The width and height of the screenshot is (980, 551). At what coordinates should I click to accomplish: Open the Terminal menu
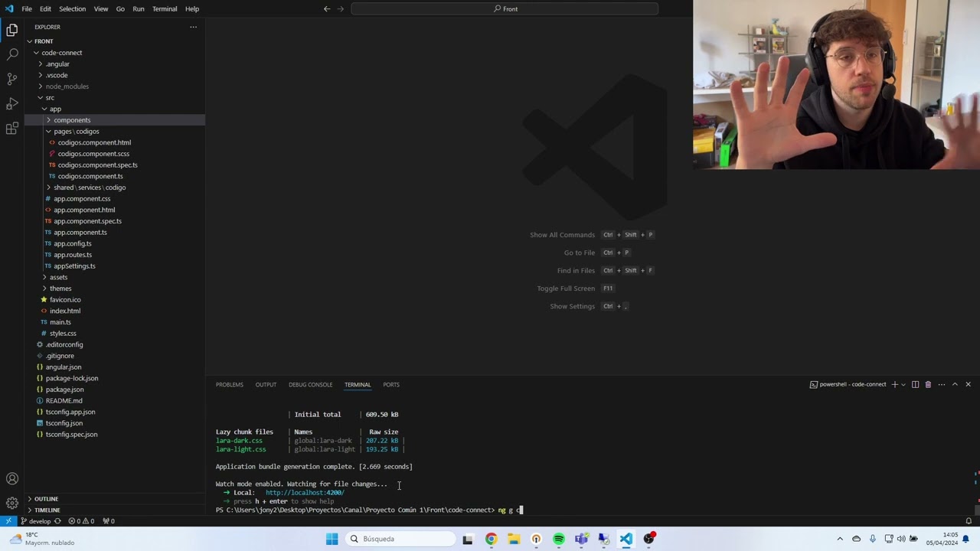tap(165, 9)
